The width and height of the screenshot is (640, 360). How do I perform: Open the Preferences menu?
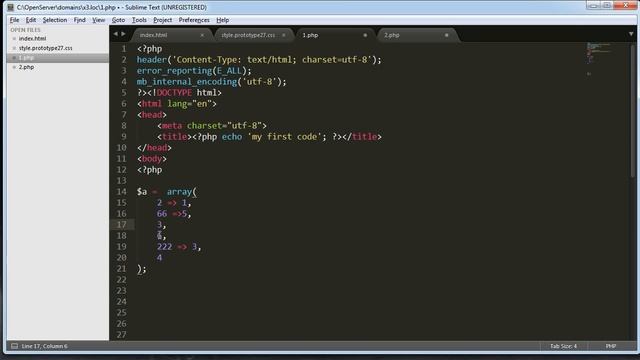194,20
